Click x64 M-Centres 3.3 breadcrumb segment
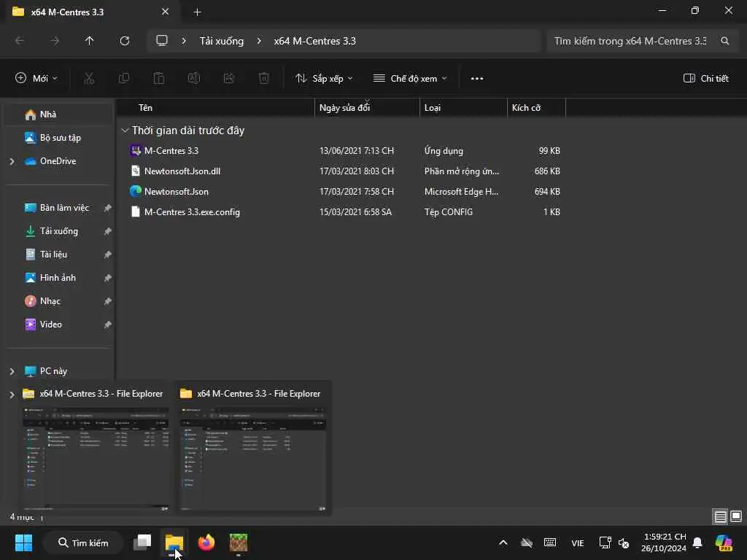747x560 pixels. coord(315,41)
